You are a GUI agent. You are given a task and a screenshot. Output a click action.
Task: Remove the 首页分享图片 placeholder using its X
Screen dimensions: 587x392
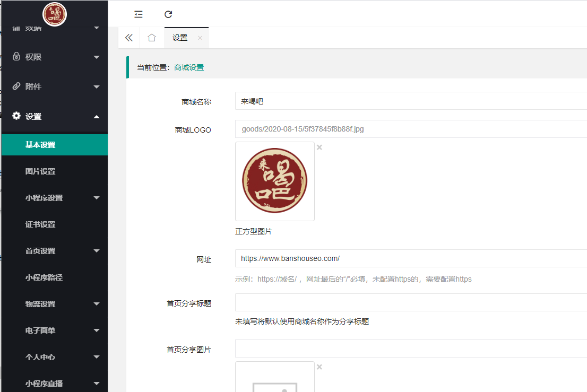(320, 367)
